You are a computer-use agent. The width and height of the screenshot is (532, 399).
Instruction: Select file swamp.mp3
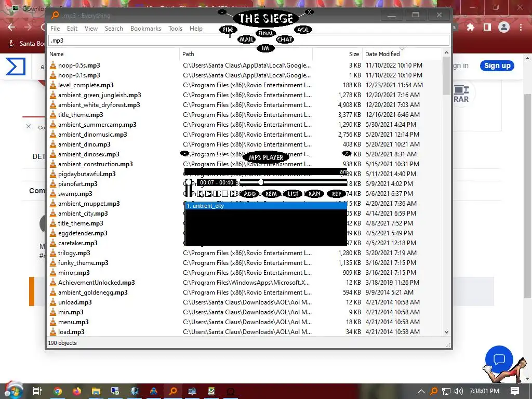click(75, 194)
